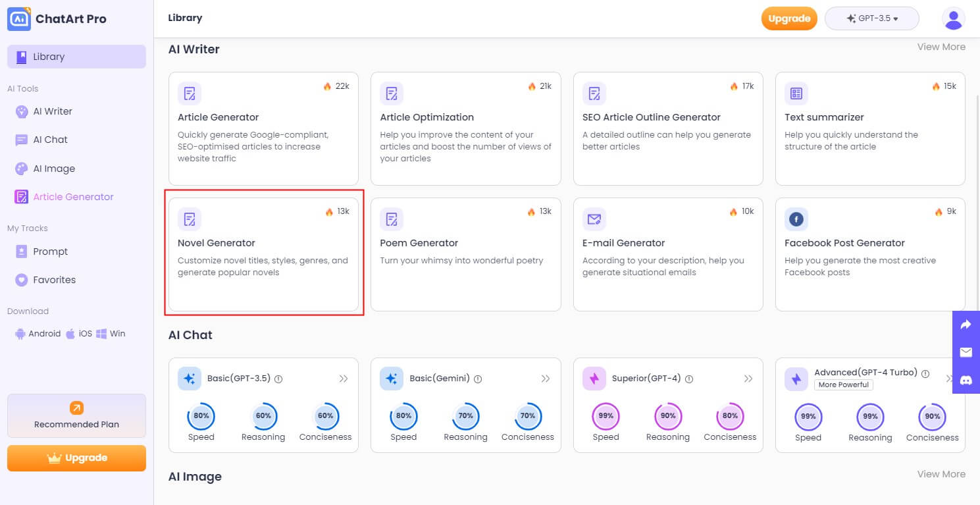
Task: Click the E-mail Generator envelope icon
Action: [x=594, y=219]
